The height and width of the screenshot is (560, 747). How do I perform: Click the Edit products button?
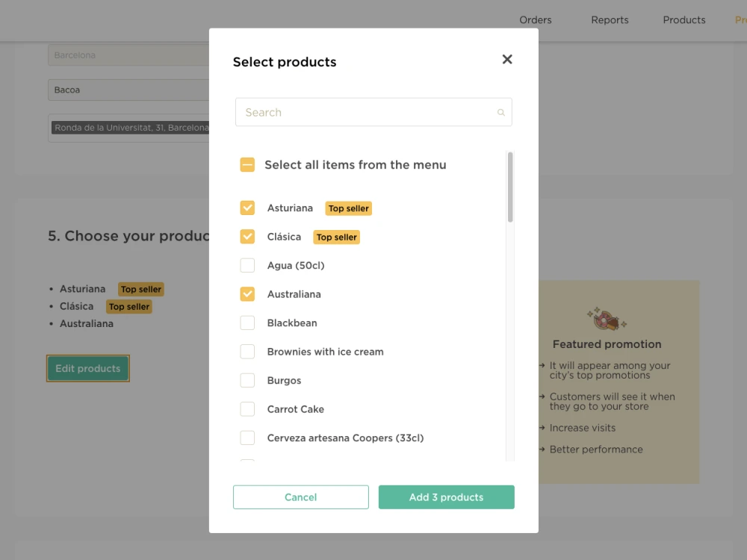click(87, 368)
